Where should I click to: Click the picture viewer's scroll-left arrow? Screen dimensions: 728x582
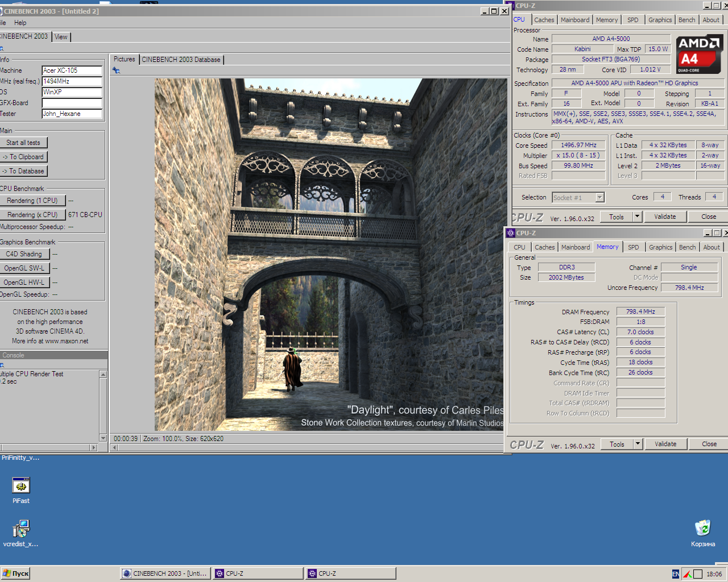point(114,448)
